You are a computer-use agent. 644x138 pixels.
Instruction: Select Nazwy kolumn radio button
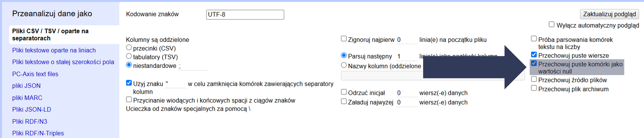[x=344, y=65]
